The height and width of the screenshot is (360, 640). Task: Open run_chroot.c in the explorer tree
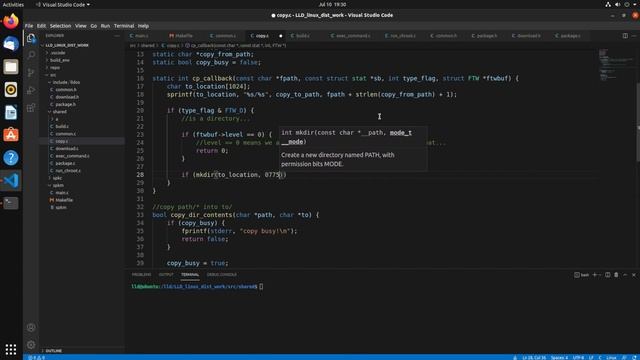tap(82, 171)
